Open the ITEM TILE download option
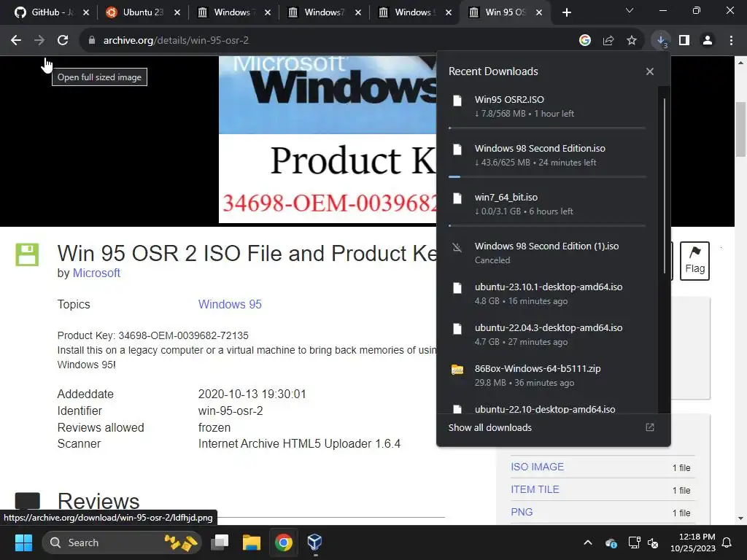Screen dimensions: 747x560 (535, 489)
